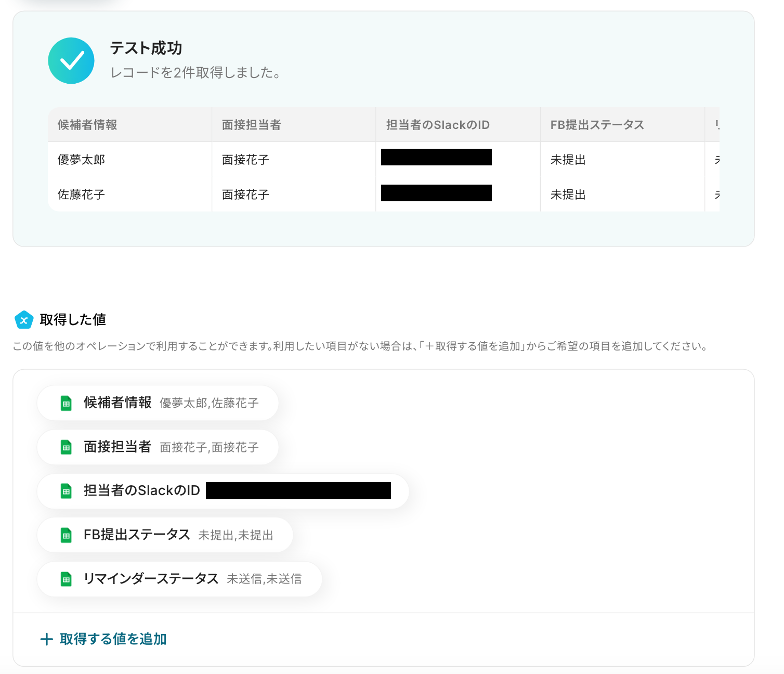784x674 pixels.
Task: Select the 候補者情報 value chip
Action: click(158, 403)
